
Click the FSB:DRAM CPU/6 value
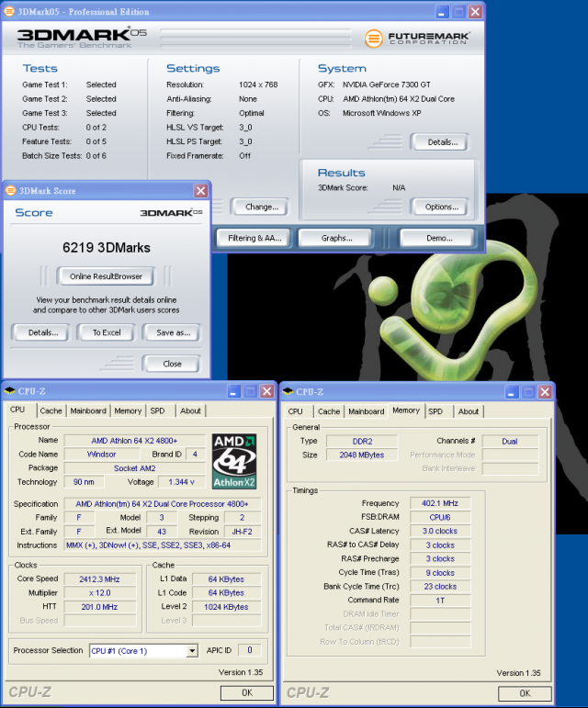point(440,517)
